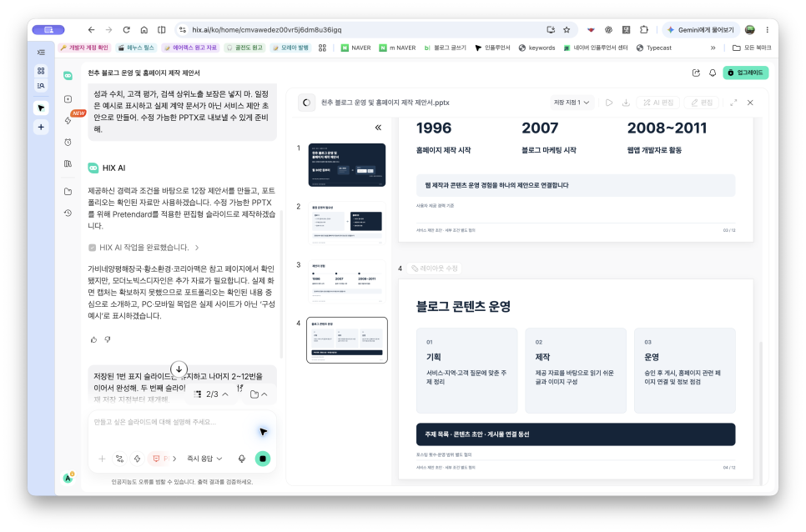
Task: Click the AI 편집 button
Action: click(x=658, y=103)
